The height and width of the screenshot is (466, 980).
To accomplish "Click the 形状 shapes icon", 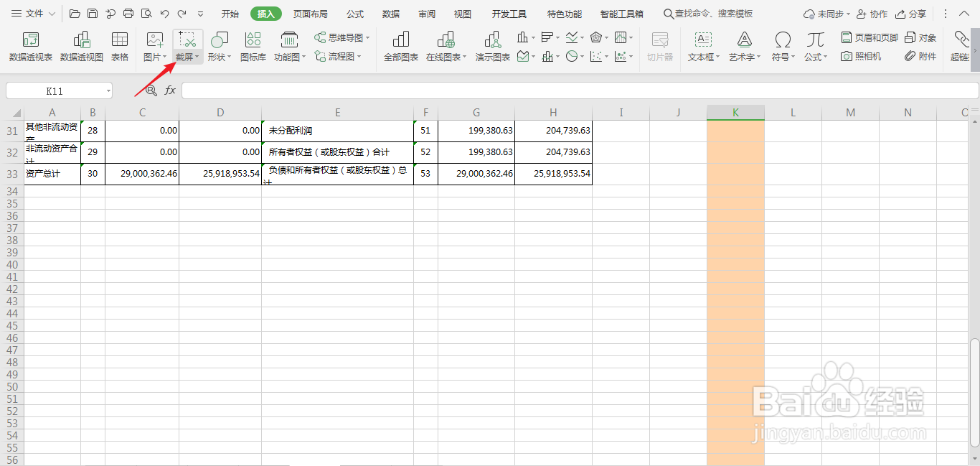I will (x=219, y=40).
